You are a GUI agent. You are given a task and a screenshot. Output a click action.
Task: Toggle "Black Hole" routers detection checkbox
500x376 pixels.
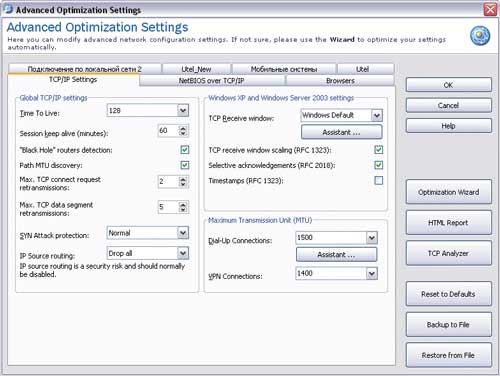coord(185,150)
